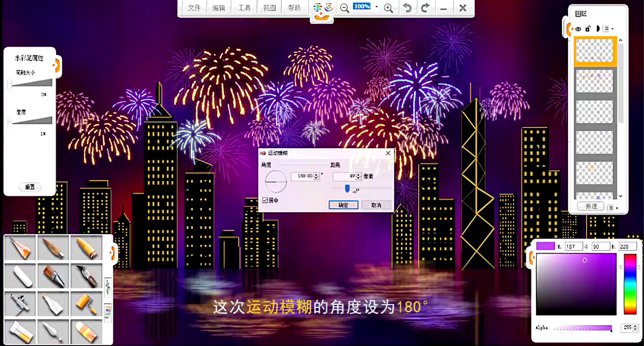This screenshot has width=644, height=346.
Task: Pick the white chalk tool
Action: [x=20, y=276]
